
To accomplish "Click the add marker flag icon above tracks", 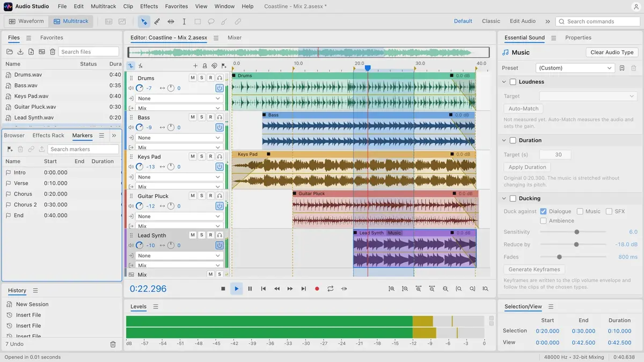I will click(x=223, y=66).
